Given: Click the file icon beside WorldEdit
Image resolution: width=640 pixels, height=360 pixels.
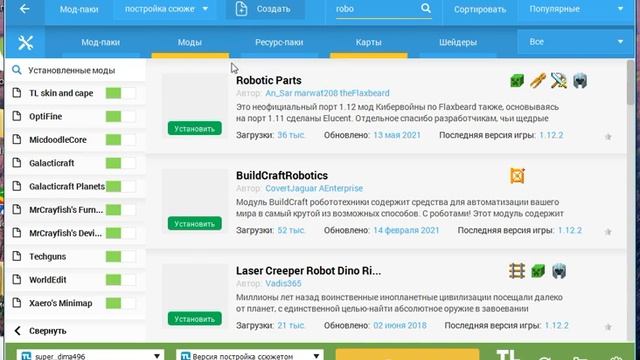Looking at the screenshot, I should 17,279.
